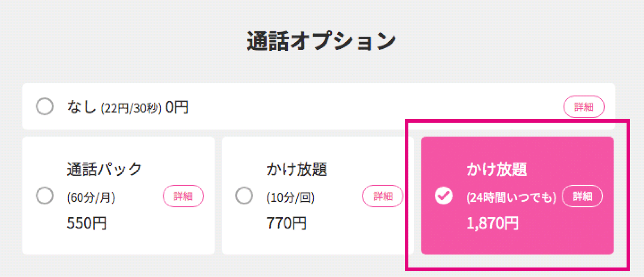Viewport: 644px width, 277px height.
Task: Click the (24時間いつでも) label
Action: 511,197
